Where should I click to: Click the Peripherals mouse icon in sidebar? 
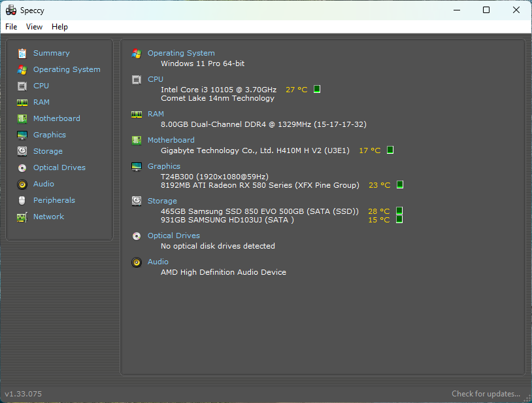coord(22,200)
